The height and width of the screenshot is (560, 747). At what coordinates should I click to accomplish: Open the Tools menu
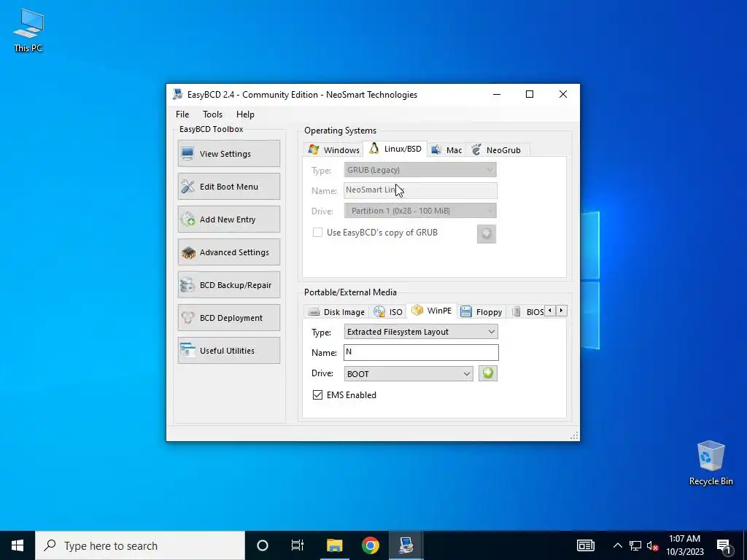pyautogui.click(x=212, y=114)
